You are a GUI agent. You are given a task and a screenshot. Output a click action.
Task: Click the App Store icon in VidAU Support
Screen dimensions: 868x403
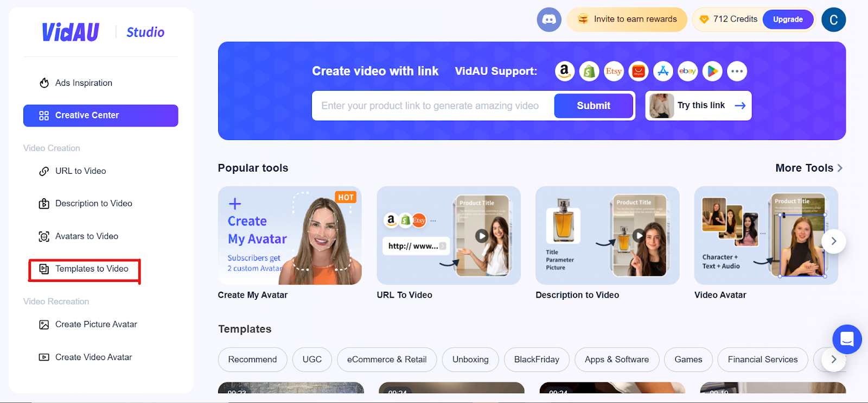point(663,71)
